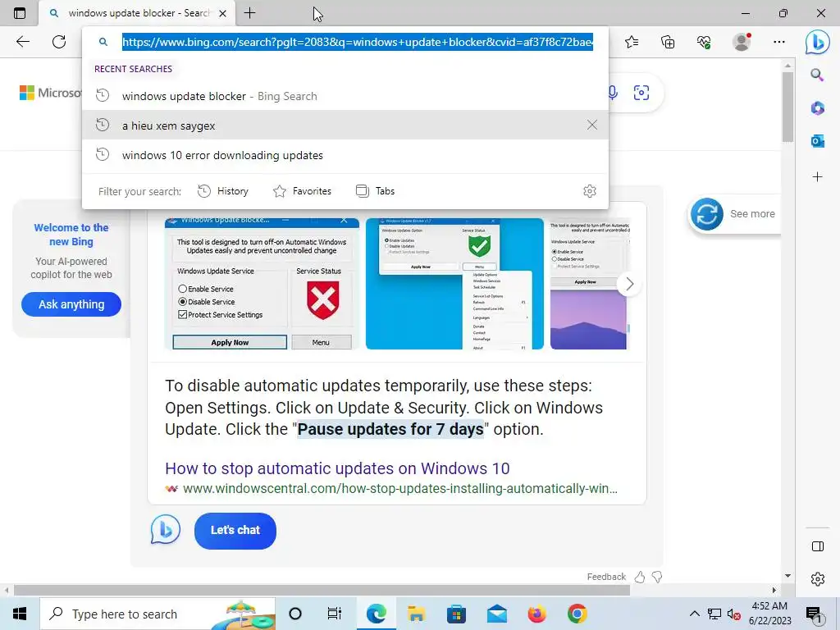Open the Settings and more ellipsis
840x630 pixels.
pos(779,42)
